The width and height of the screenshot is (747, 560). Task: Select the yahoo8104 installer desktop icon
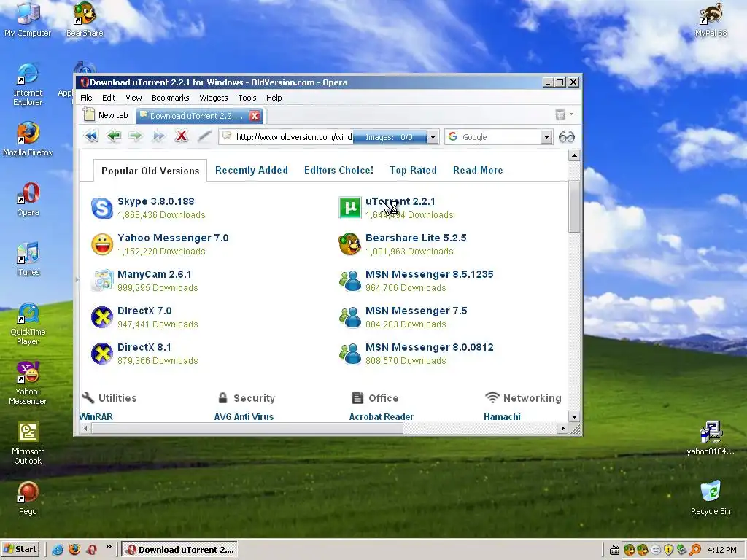click(711, 438)
